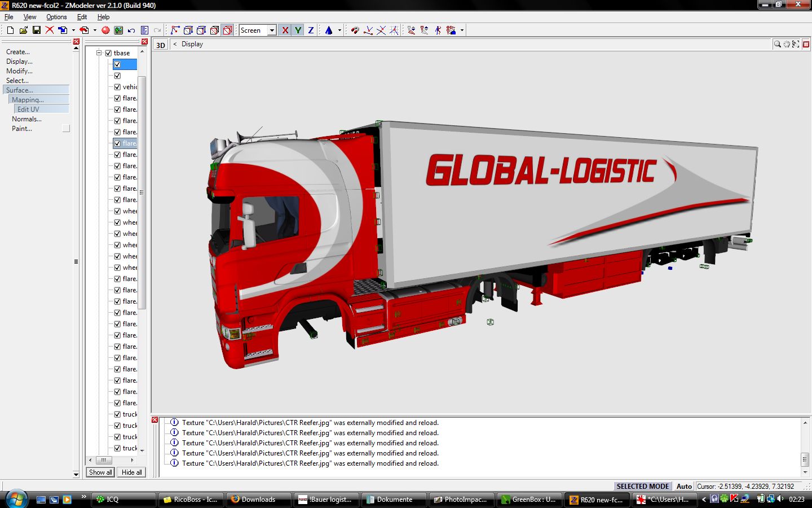812x508 pixels.
Task: Maximize the viewport with the red square icon
Action: tap(806, 44)
